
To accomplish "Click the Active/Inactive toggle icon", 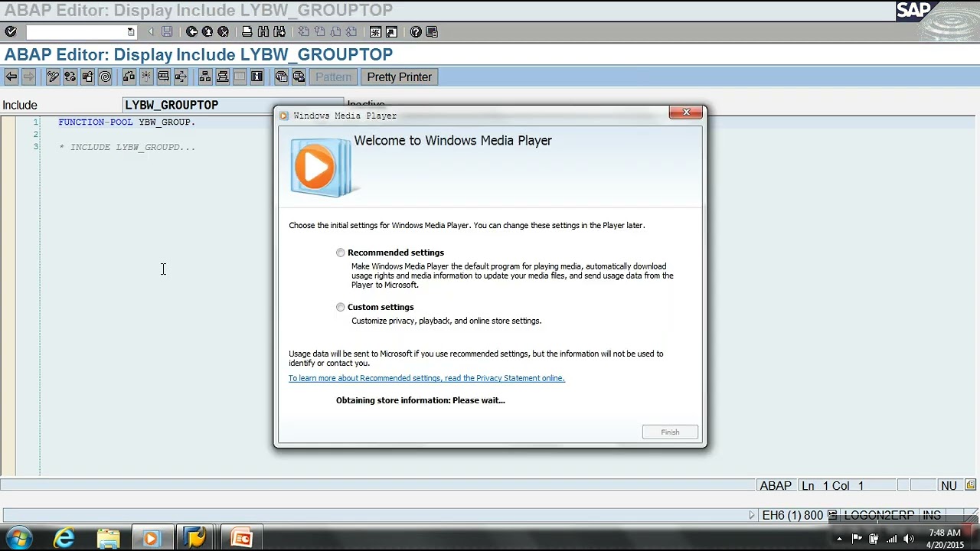I will (70, 77).
